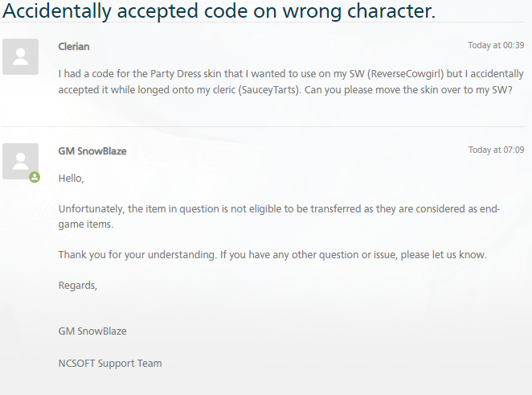Viewport: 532px width, 395px height.
Task: Click Clerian's gray avatar icon
Action: [x=21, y=56]
